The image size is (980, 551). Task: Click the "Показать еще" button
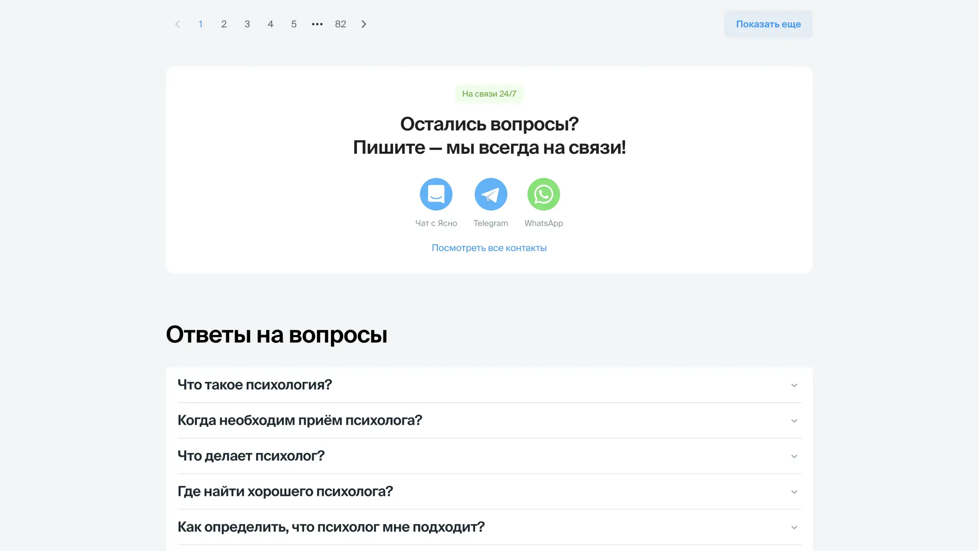(768, 24)
